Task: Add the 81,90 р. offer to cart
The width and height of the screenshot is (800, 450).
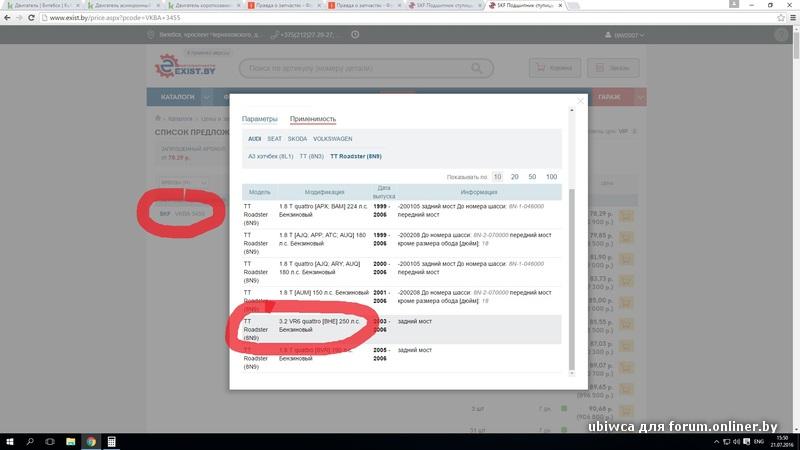Action: (626, 259)
